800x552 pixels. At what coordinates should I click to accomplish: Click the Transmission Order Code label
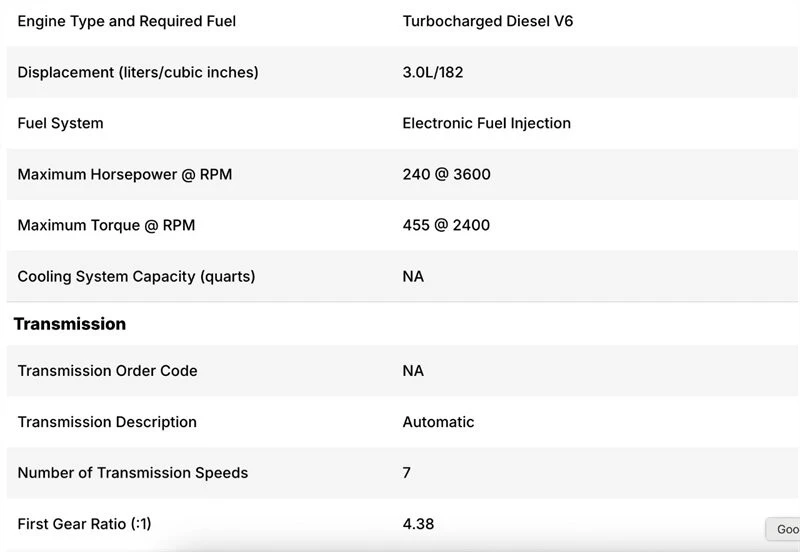point(107,371)
